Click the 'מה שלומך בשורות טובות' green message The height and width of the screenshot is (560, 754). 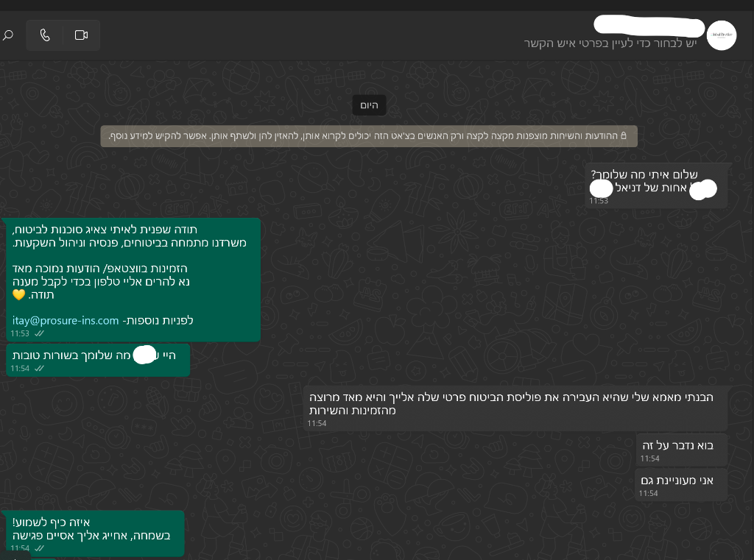click(96, 360)
